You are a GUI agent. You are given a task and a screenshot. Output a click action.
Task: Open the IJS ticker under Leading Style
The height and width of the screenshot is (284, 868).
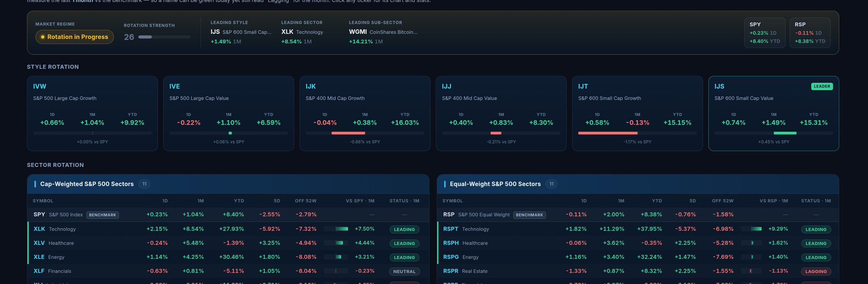click(215, 32)
